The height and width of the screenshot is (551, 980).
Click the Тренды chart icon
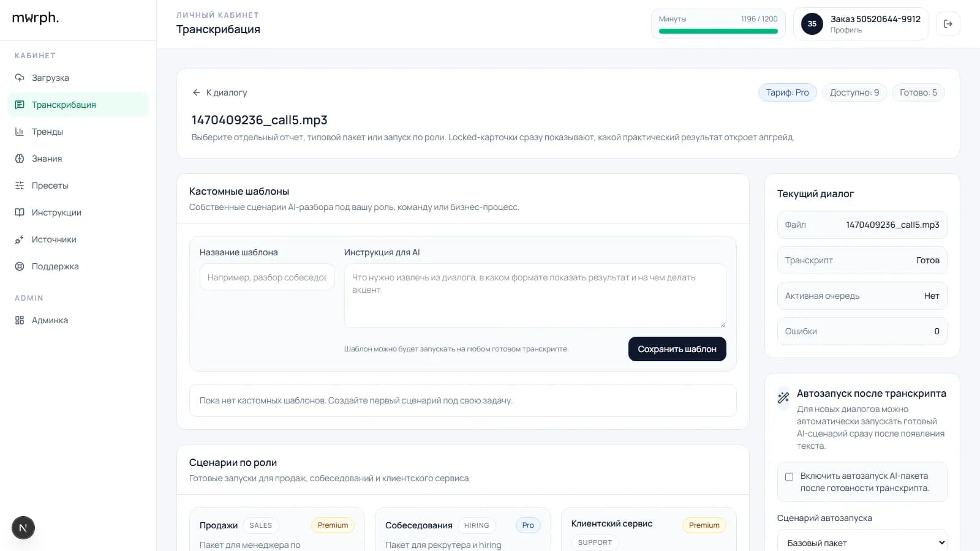[x=20, y=132]
